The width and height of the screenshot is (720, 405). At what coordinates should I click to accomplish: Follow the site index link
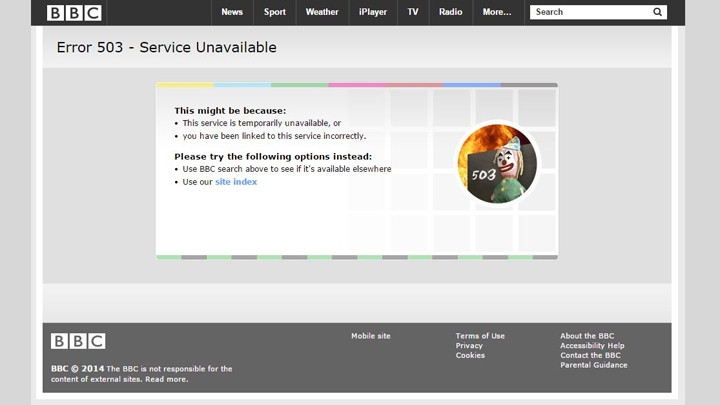(x=236, y=182)
